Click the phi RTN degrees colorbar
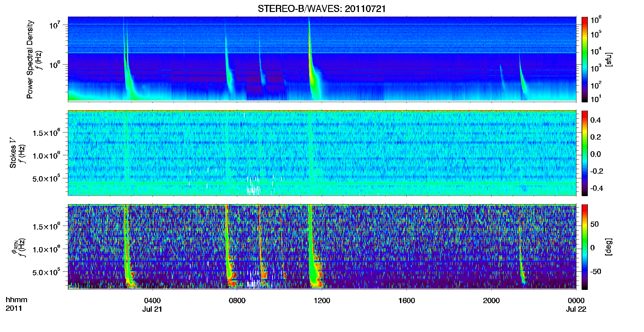The height and width of the screenshot is (332, 644). tap(585, 247)
